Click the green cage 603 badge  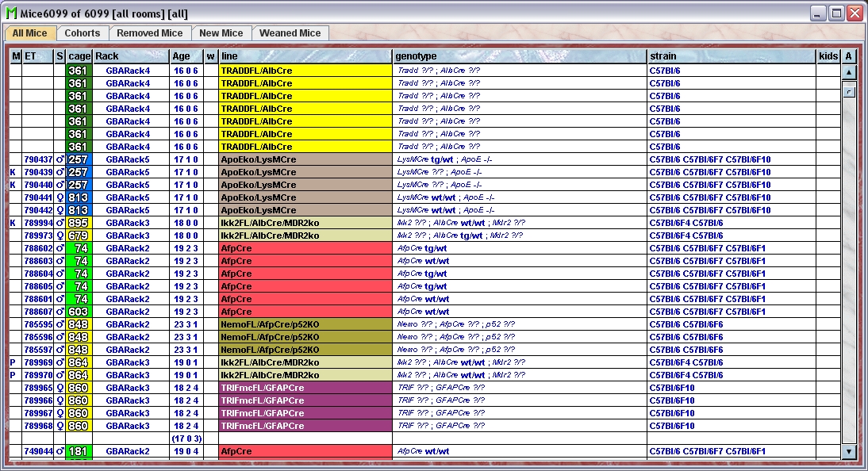[x=79, y=312]
